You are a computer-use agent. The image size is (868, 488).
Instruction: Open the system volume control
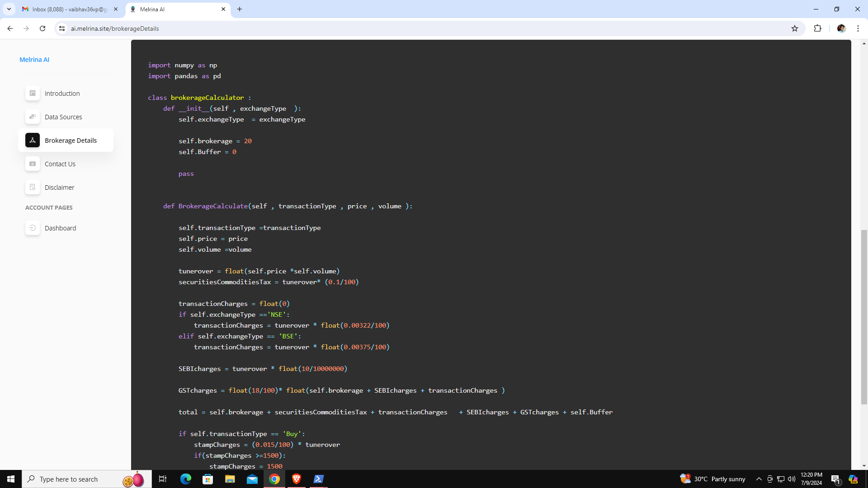pos(792,479)
